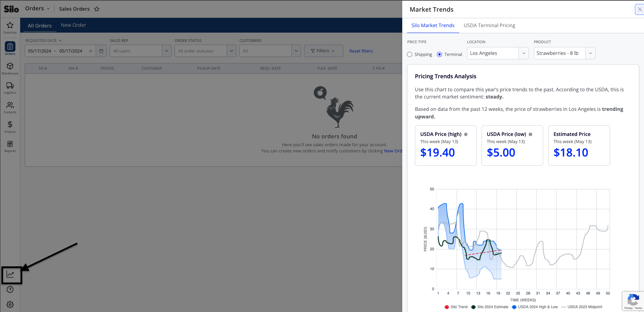The image size is (644, 312).
Task: Sort by CUSTOMER column header
Action: tap(152, 68)
